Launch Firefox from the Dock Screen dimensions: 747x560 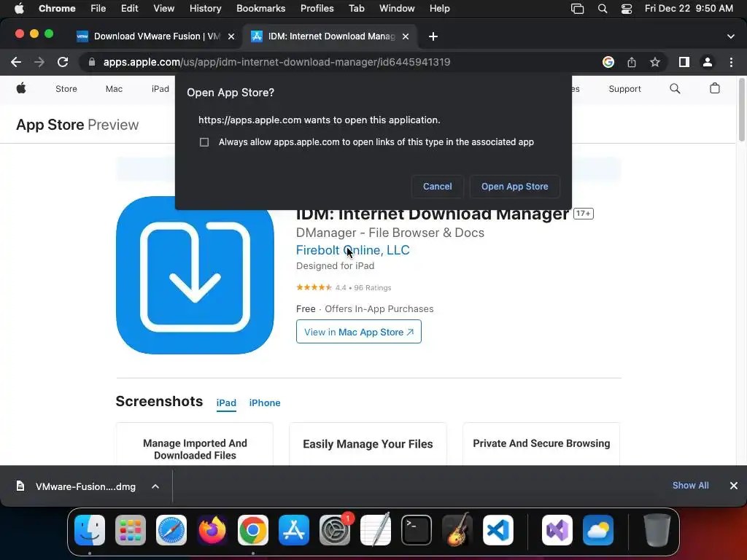coord(212,530)
